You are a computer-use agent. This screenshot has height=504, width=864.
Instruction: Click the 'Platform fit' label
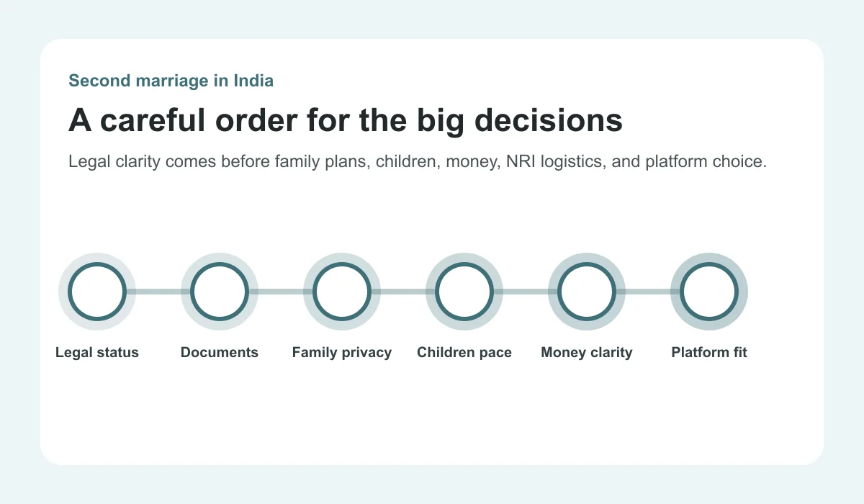point(709,353)
